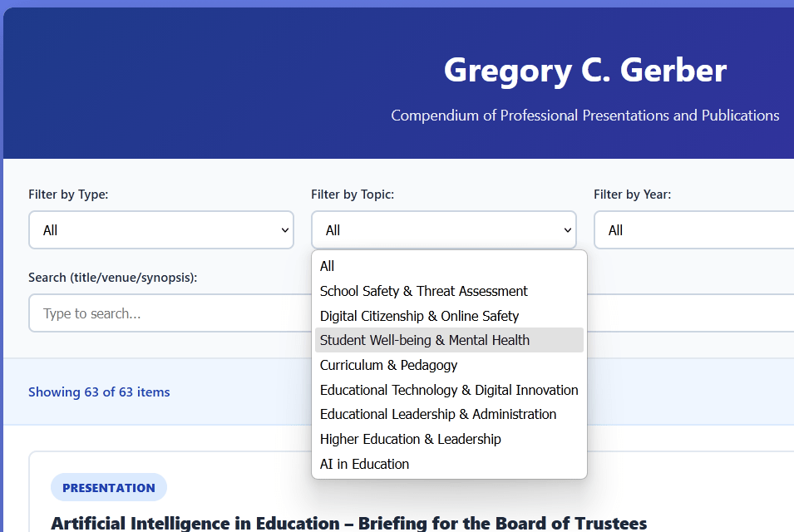Pick "Curriculum & Pedagogy" topic option
794x532 pixels.
tap(388, 365)
